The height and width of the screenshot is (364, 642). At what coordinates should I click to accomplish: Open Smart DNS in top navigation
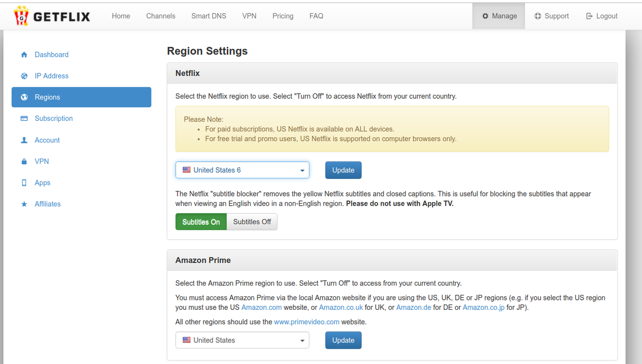pos(209,16)
